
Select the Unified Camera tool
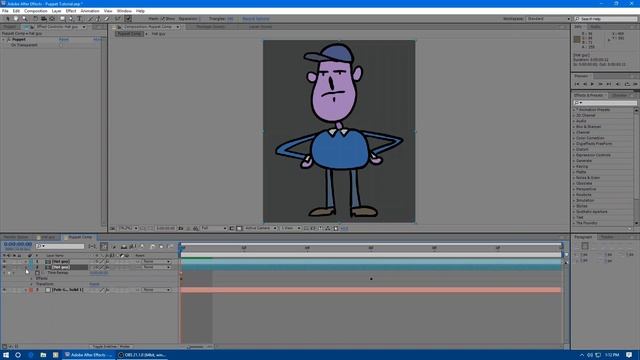(x=43, y=19)
